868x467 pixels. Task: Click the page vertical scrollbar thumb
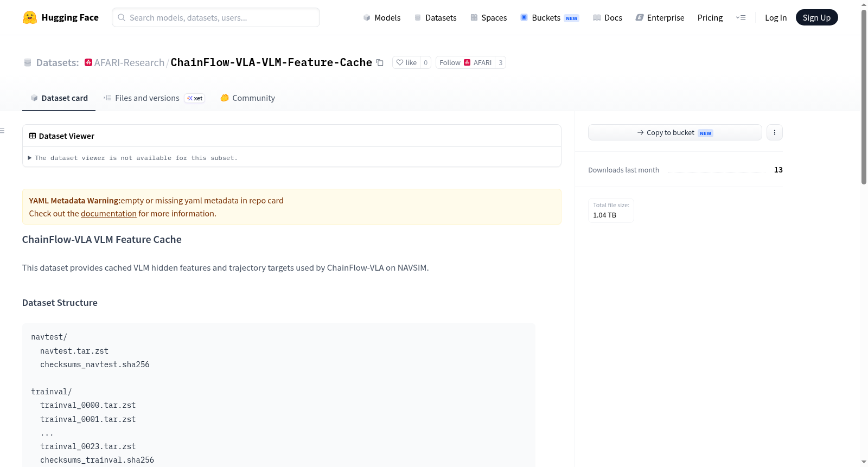click(x=864, y=97)
